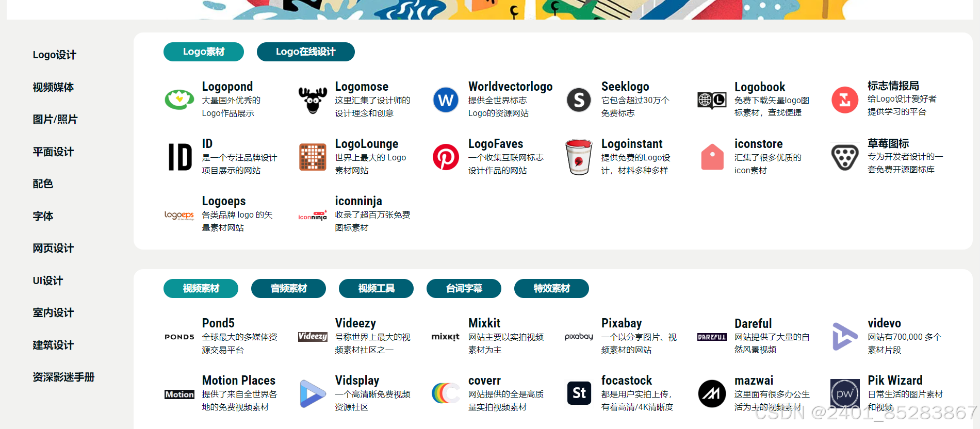Click the iconstore pink house icon
This screenshot has width=980, height=429.
(712, 157)
